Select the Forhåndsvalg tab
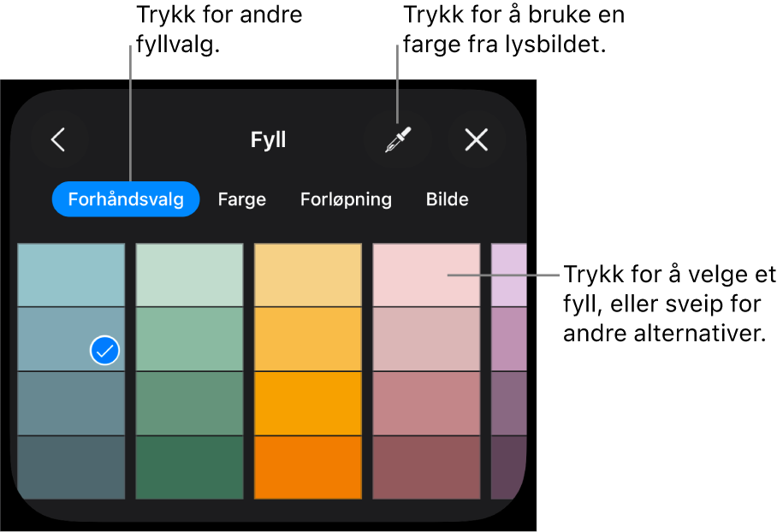783x532 pixels. pyautogui.click(x=126, y=199)
